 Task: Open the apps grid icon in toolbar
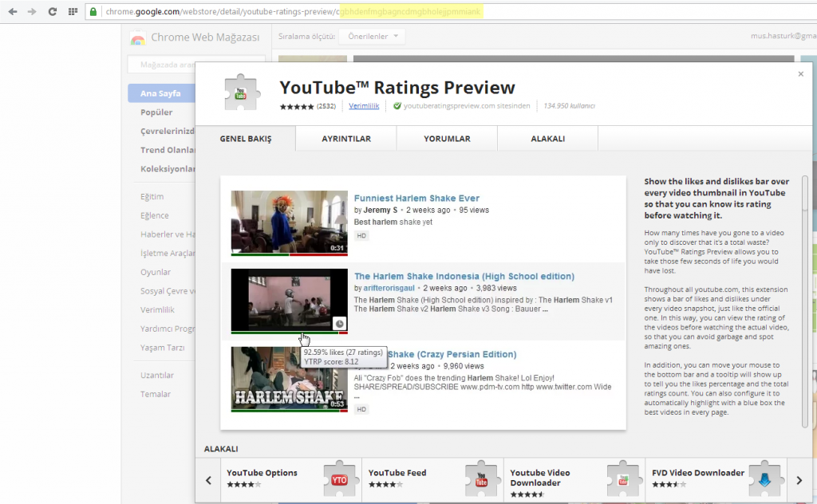[x=73, y=11]
